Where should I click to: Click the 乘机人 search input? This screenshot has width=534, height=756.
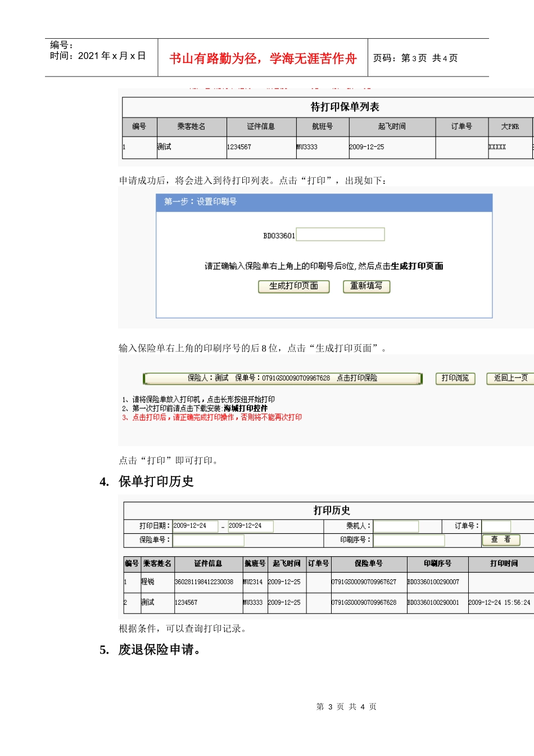point(396,526)
